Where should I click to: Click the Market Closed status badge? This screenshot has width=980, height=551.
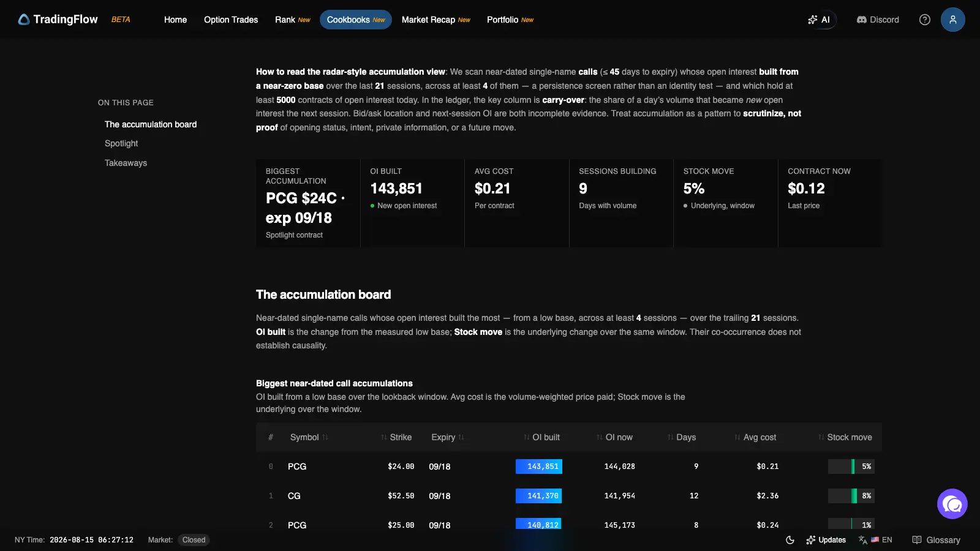194,540
